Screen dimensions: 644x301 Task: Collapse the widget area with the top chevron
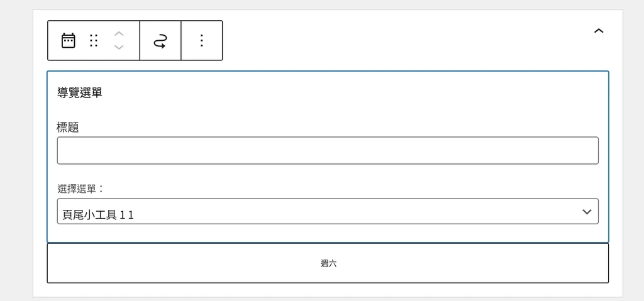pos(599,31)
